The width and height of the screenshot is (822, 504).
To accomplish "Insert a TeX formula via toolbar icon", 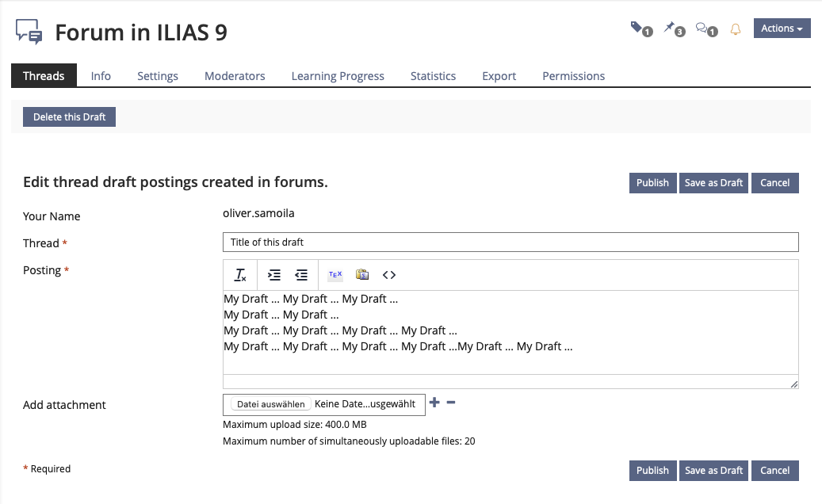I will 335,274.
